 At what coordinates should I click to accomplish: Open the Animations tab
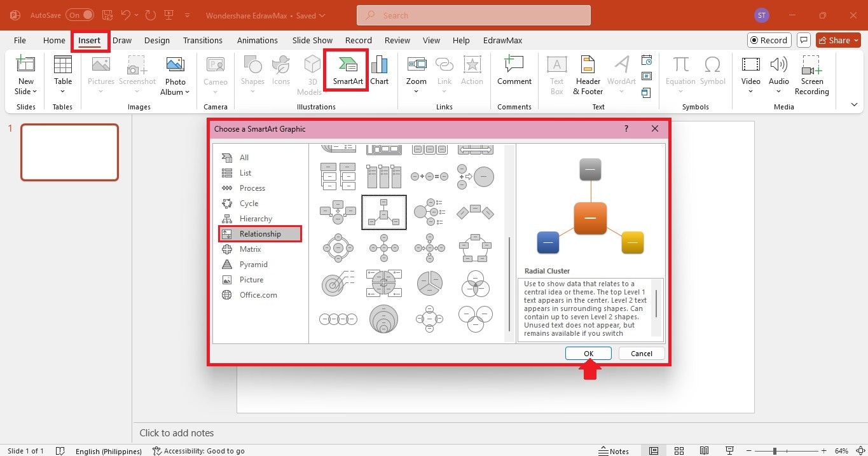click(258, 40)
